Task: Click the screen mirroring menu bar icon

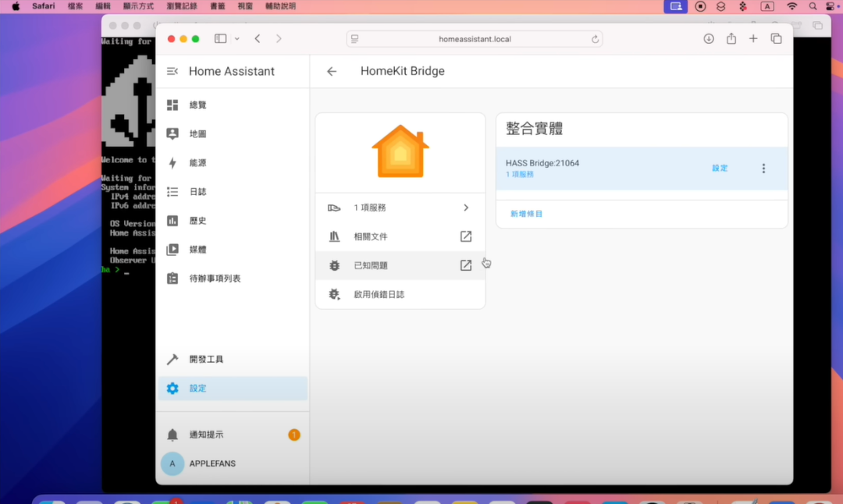Action: point(676,6)
